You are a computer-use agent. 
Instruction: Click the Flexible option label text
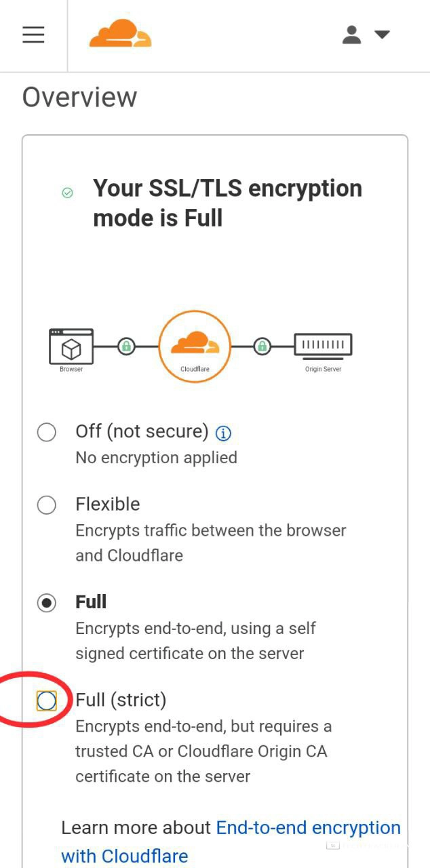pyautogui.click(x=108, y=504)
